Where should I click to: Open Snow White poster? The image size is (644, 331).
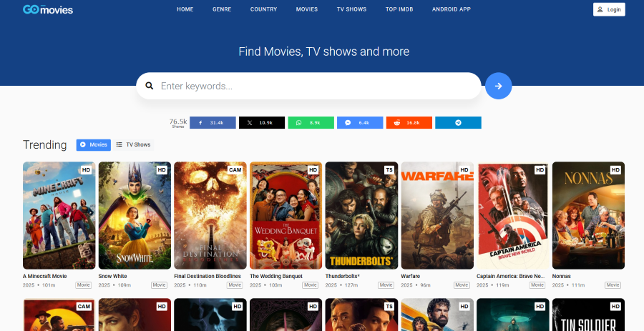[135, 215]
